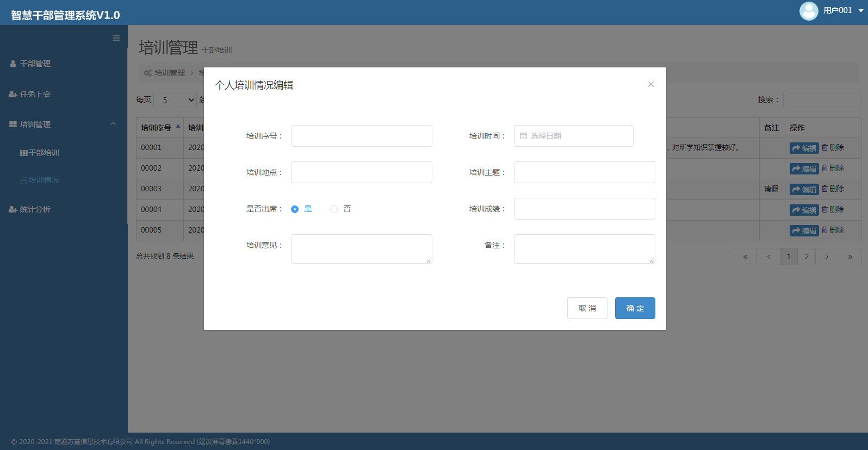Click trash icon to delete row 00001
The width and height of the screenshot is (868, 450).
coord(824,147)
